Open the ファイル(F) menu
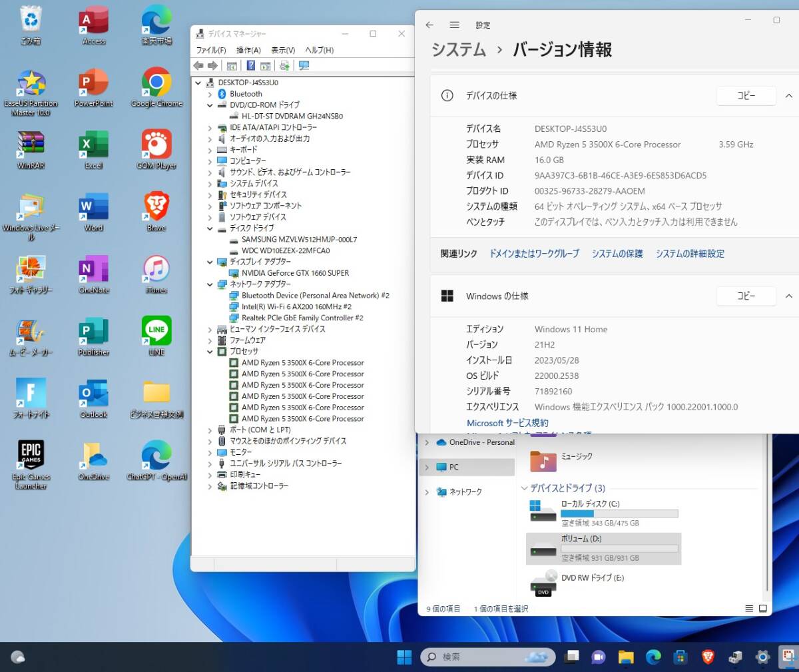Viewport: 799px width, 672px height. click(211, 50)
